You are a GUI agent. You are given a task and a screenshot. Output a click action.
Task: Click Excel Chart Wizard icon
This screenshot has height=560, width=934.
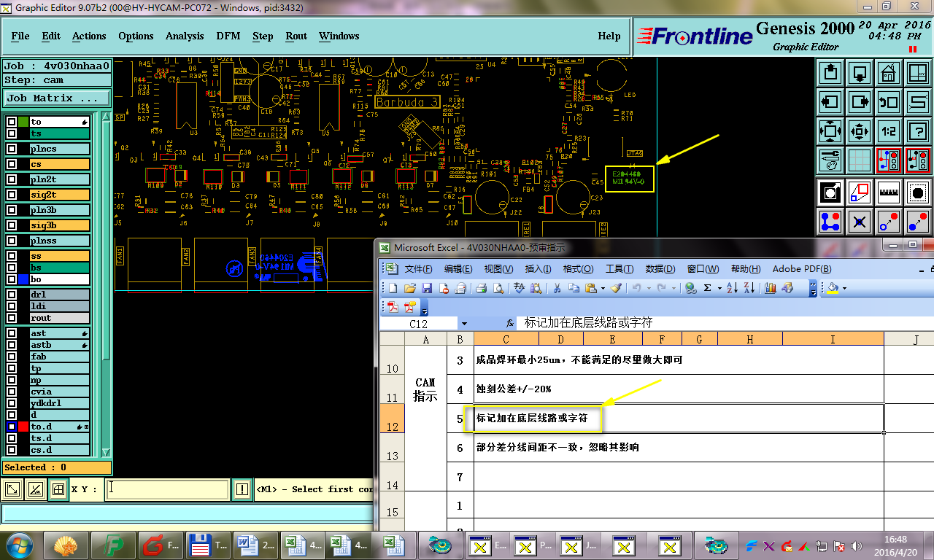point(771,288)
